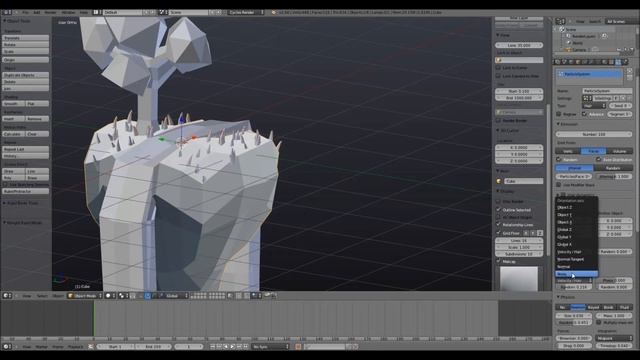
Task: Choose Normal in orientation axis menu
Action: 576,267
